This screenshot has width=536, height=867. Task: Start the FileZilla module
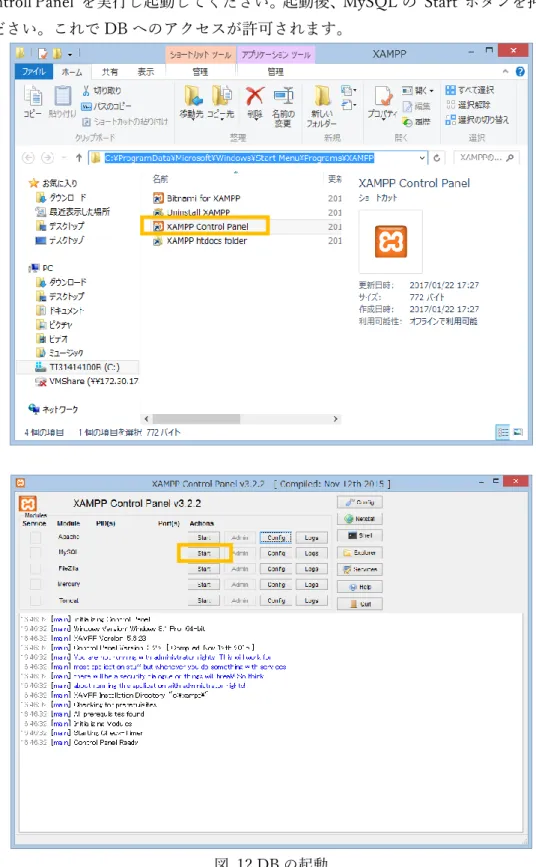coord(204,568)
